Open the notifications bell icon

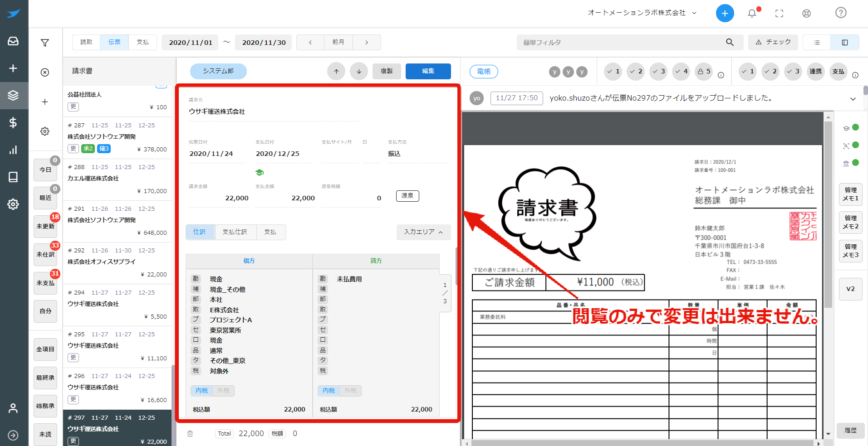click(x=752, y=13)
